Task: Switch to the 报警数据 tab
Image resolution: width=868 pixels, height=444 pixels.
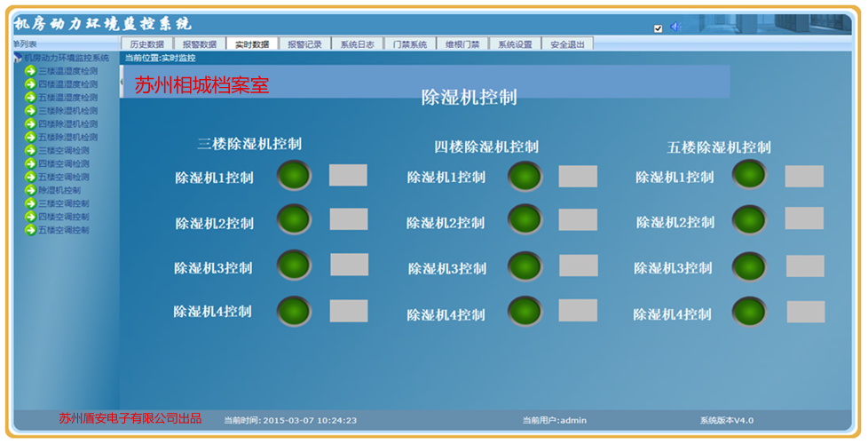Action: 200,44
